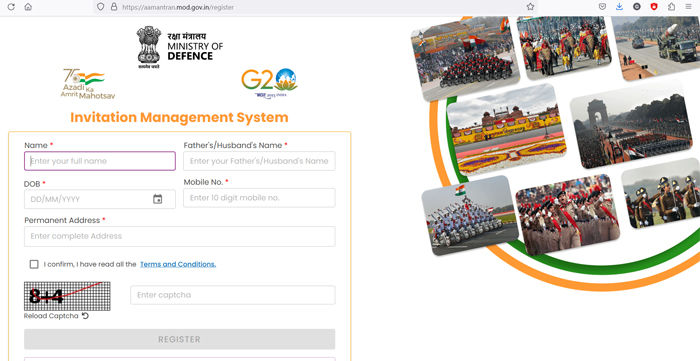Open the red shield extension icon
The image size is (700, 361).
click(654, 7)
